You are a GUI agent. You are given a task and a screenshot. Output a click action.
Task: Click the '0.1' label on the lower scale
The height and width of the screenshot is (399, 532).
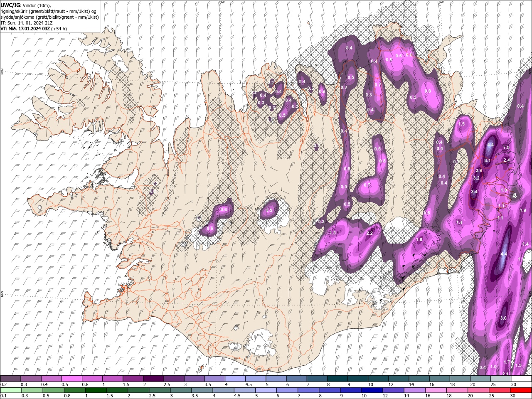click(3, 396)
